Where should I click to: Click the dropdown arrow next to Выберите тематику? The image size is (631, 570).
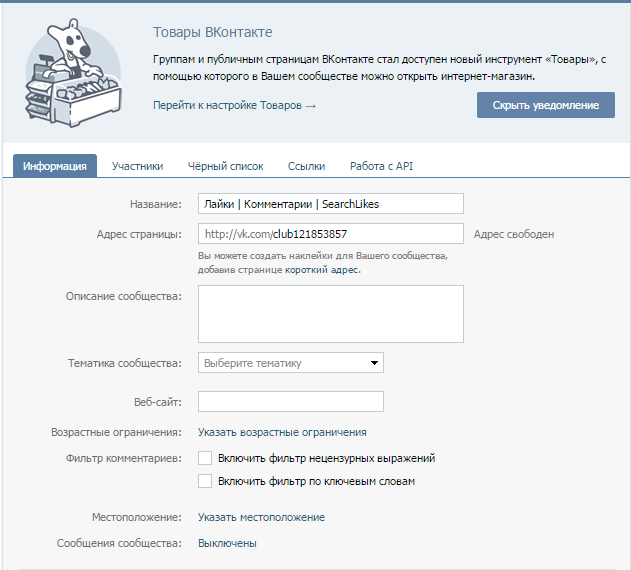click(x=375, y=363)
